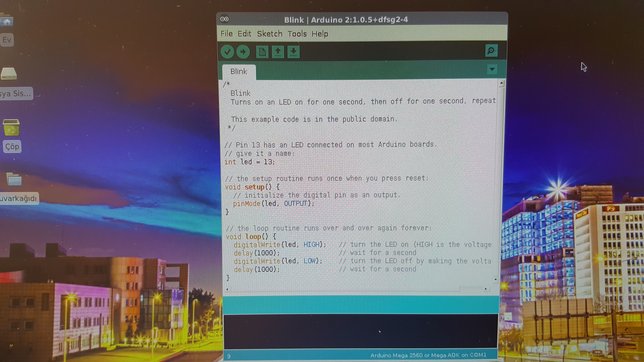Open the Serial Monitor magnifier icon
The image size is (644, 362).
[491, 51]
